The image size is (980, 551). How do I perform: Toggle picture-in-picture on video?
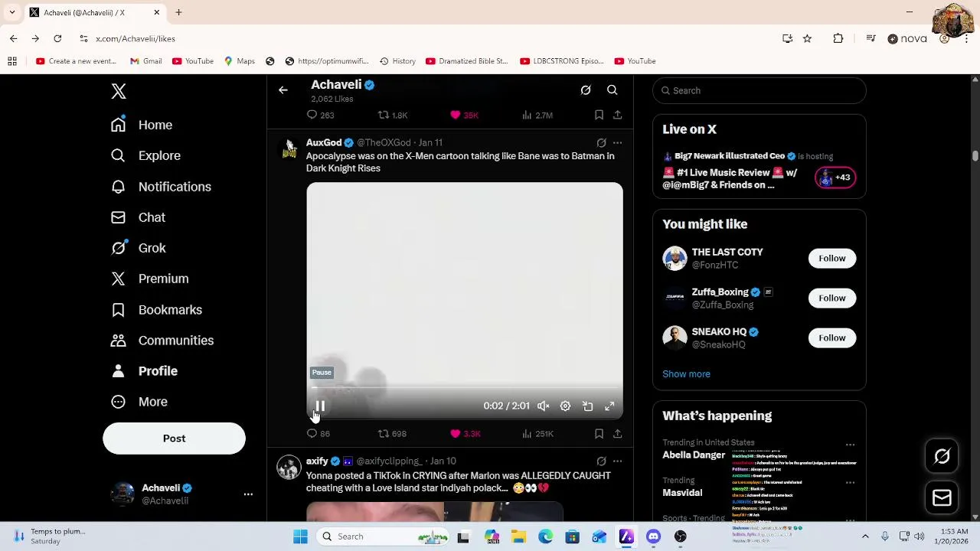(x=587, y=406)
